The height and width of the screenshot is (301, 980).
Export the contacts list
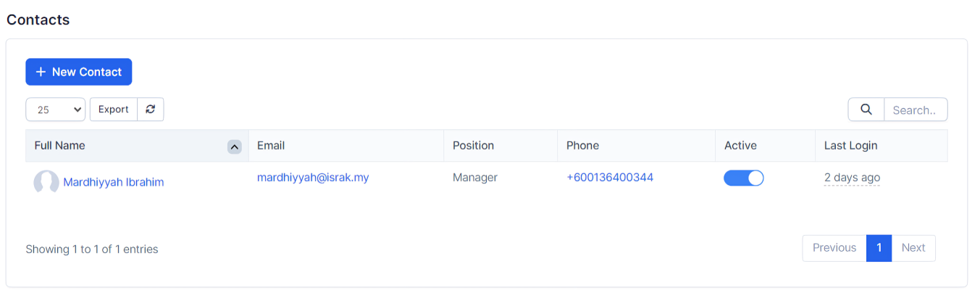coord(114,110)
